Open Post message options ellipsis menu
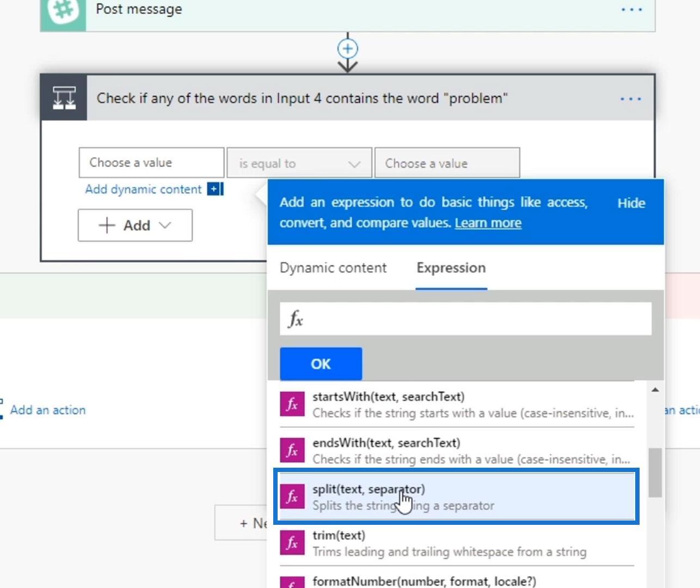This screenshot has height=588, width=700. pos(631,10)
